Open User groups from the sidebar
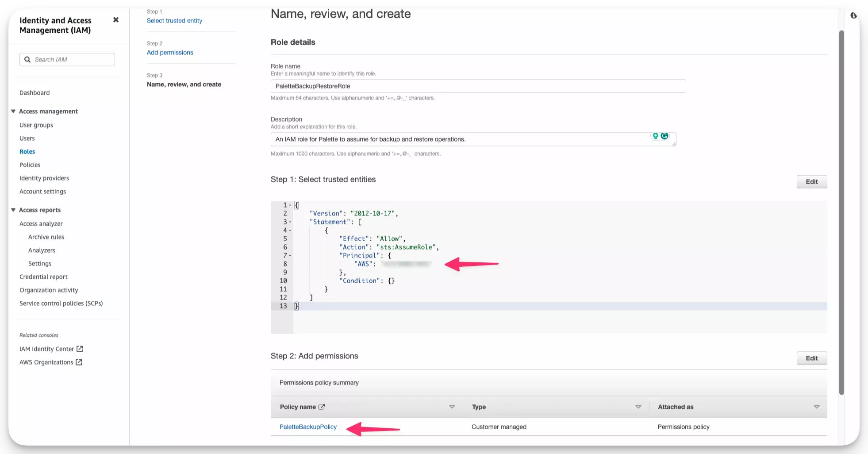Screen dimensions: 868x454 click(x=36, y=125)
